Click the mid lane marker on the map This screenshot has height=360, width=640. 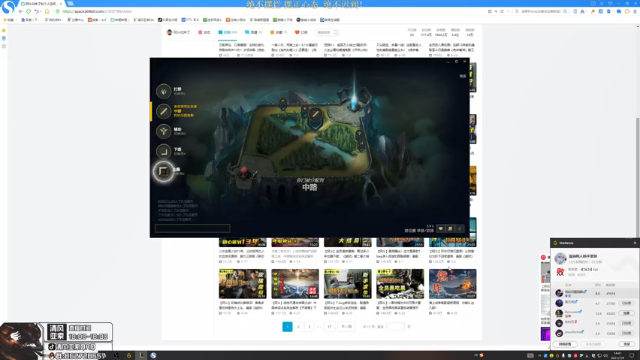coord(315,115)
